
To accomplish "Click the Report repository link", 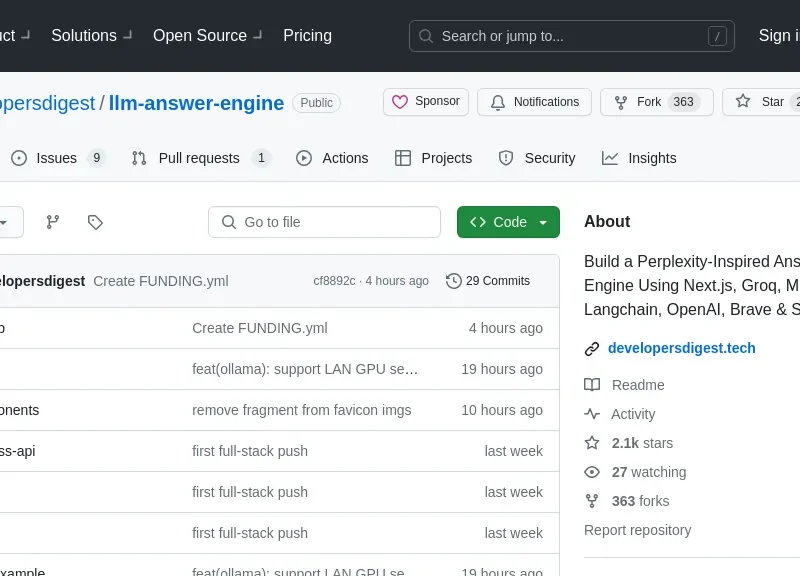I will (x=637, y=530).
